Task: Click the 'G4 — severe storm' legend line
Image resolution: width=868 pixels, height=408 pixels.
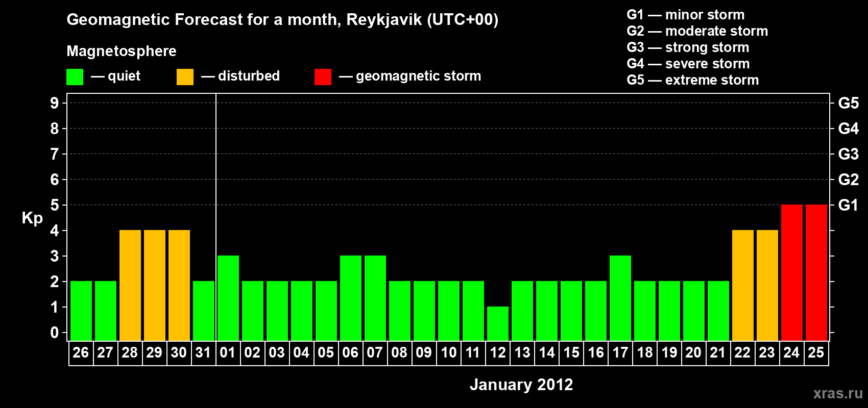Action: [688, 64]
